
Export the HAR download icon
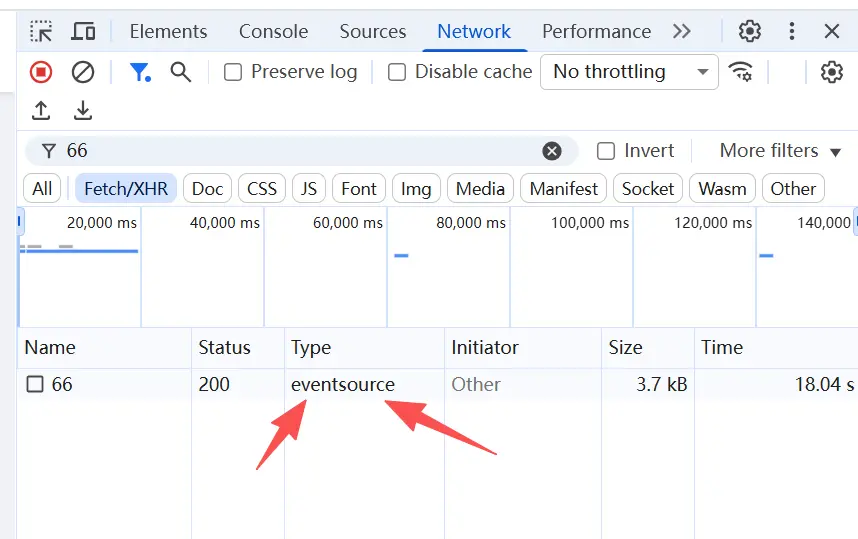coord(83,110)
